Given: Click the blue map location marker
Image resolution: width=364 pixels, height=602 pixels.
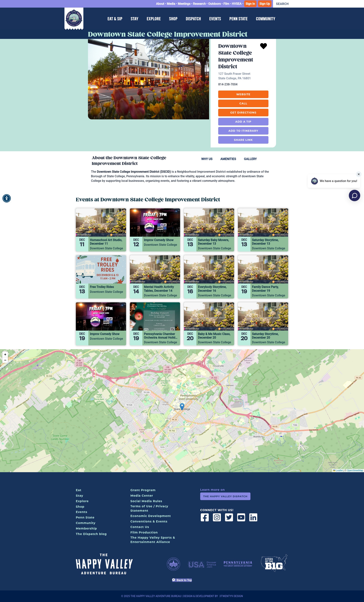Looking at the screenshot, I should coord(182,407).
